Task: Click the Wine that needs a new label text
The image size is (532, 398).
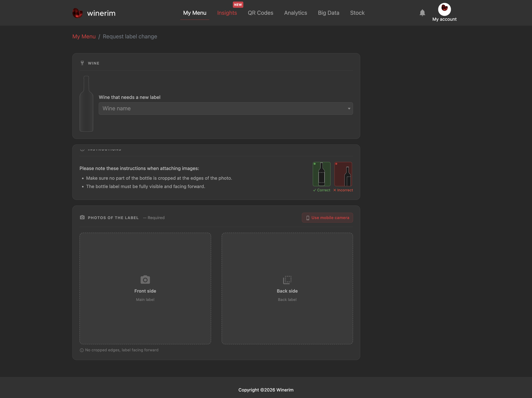Action: coord(129,97)
